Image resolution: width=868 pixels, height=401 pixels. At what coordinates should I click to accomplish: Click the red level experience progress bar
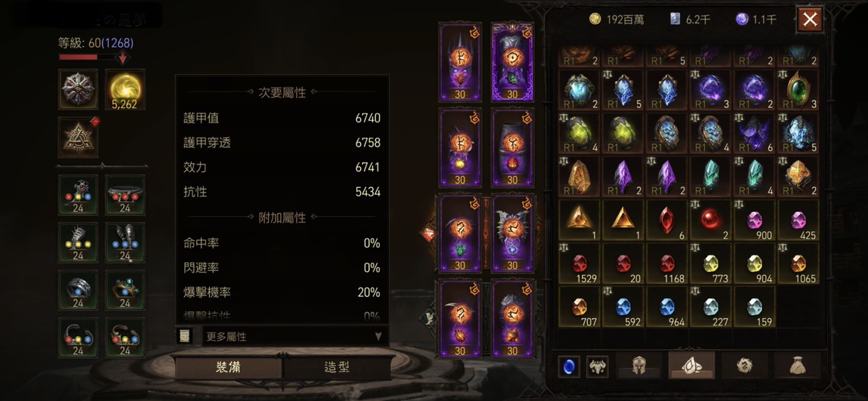(x=88, y=57)
